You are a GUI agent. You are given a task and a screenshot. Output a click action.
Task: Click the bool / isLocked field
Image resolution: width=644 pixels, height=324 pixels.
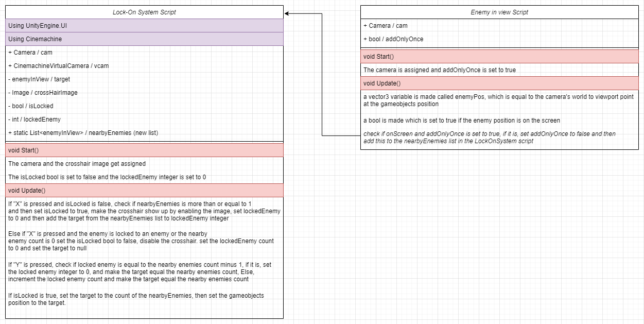click(x=144, y=106)
